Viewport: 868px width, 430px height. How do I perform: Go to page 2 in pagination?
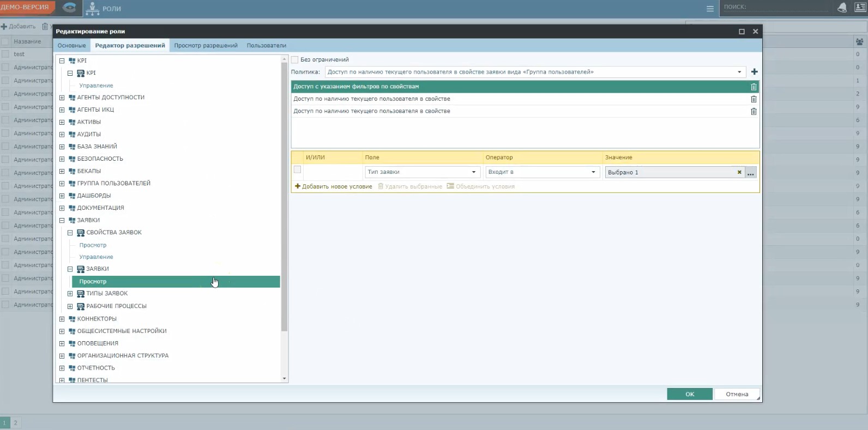click(x=16, y=422)
